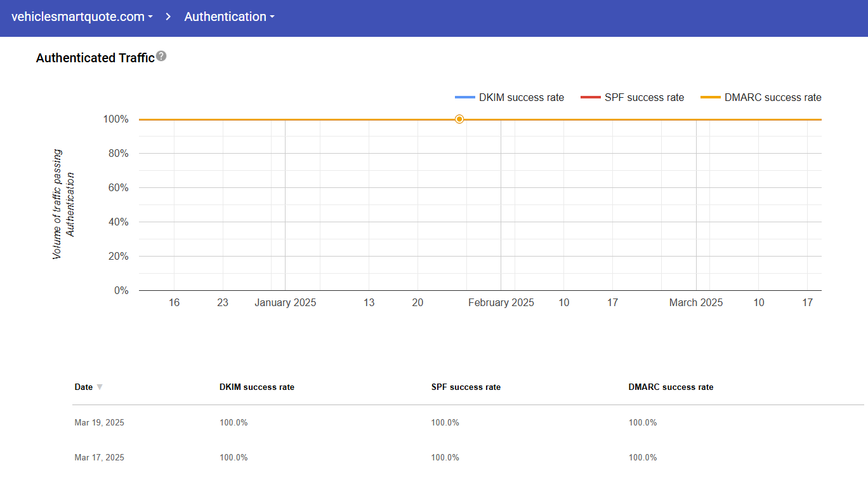Image resolution: width=868 pixels, height=482 pixels.
Task: Select the highlighted data point on chart
Action: pos(459,119)
